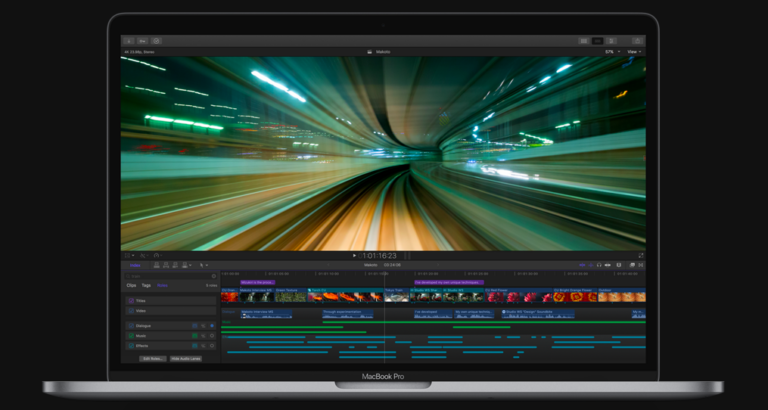768x410 pixels.
Task: Go back in timeline history
Action: coord(328,265)
